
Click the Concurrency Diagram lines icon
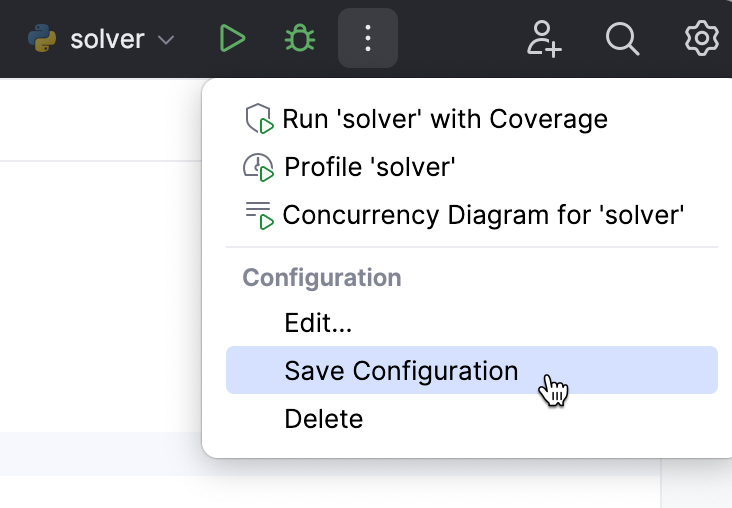[x=259, y=215]
